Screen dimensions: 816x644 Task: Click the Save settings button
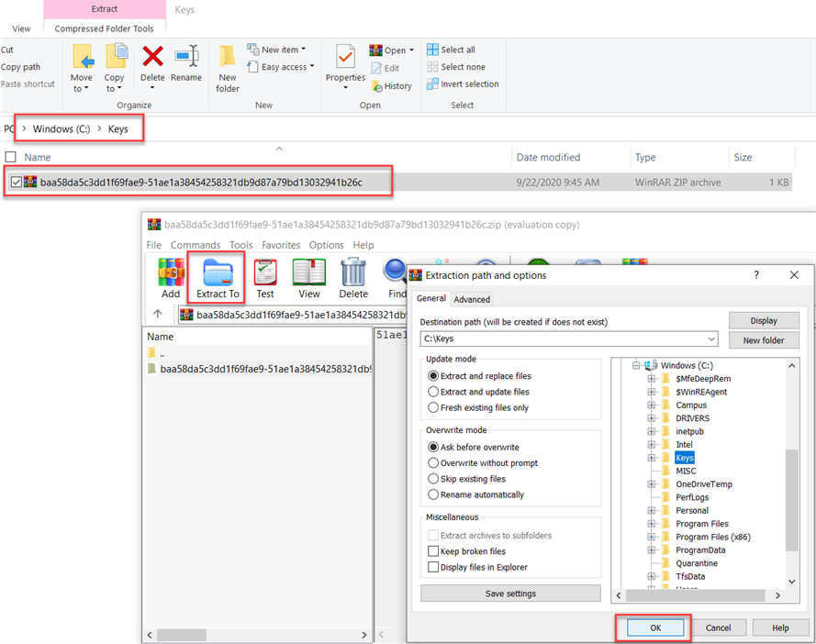tap(509, 594)
